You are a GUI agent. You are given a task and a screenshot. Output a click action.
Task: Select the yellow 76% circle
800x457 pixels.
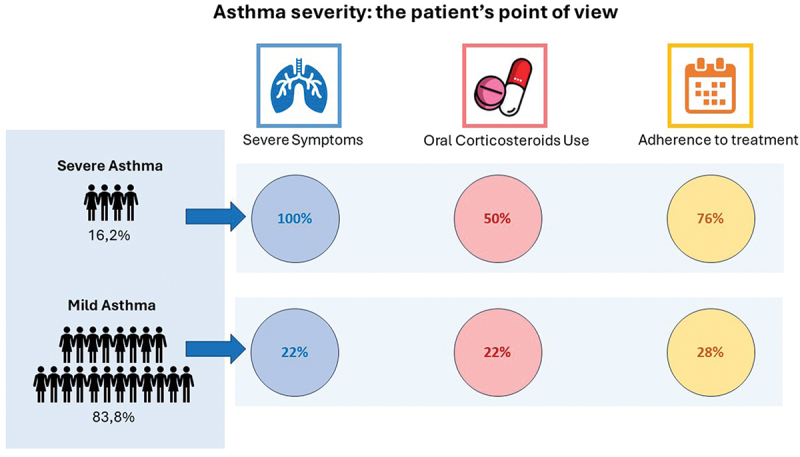click(x=710, y=218)
